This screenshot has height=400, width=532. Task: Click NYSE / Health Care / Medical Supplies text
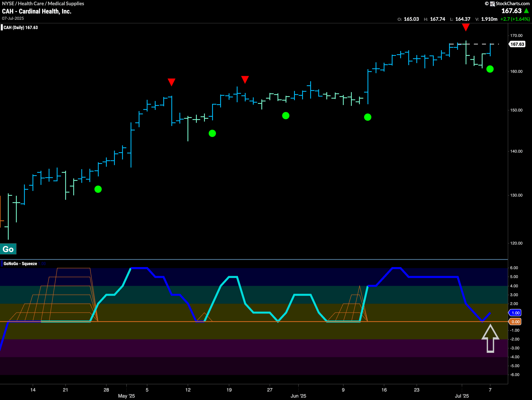point(43,3)
